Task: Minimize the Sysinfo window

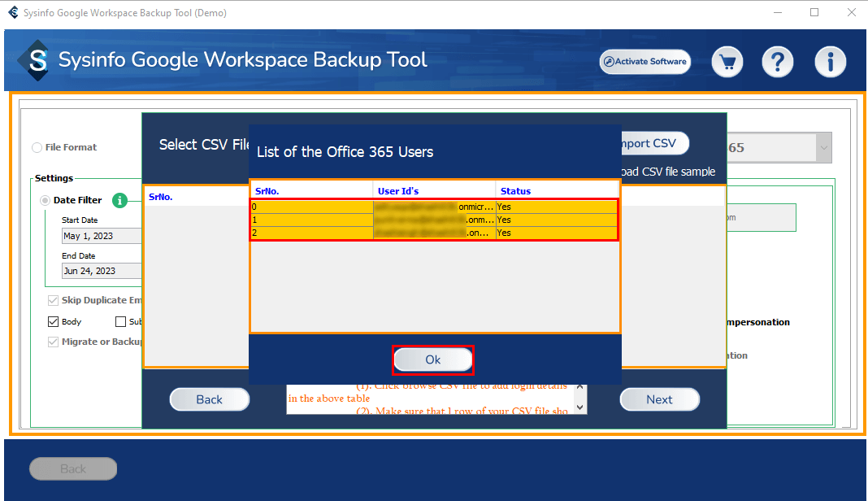Action: [x=778, y=12]
